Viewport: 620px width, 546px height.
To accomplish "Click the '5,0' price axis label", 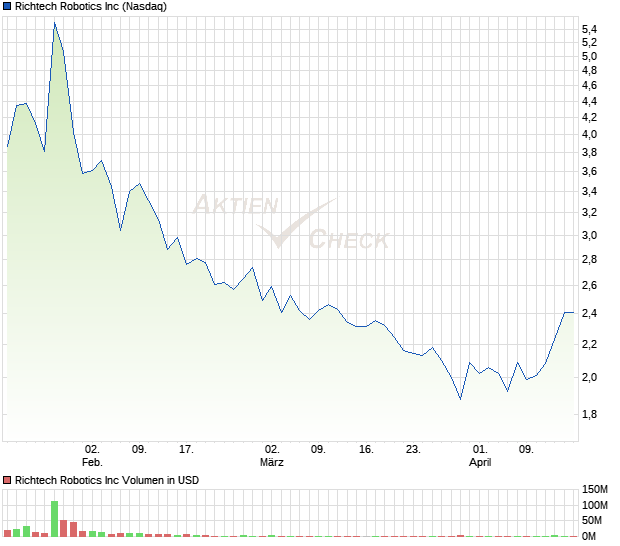I will point(589,56).
